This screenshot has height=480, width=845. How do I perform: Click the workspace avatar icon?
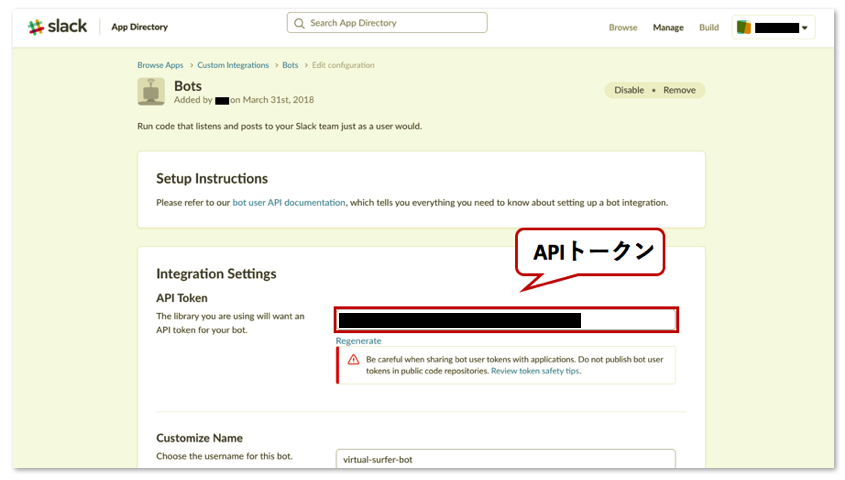click(x=744, y=27)
